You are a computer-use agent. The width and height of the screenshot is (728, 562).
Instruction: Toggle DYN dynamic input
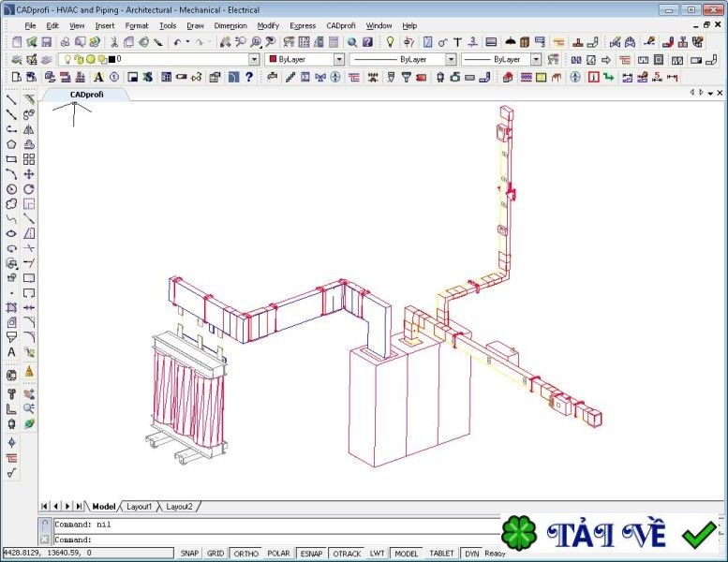click(471, 554)
